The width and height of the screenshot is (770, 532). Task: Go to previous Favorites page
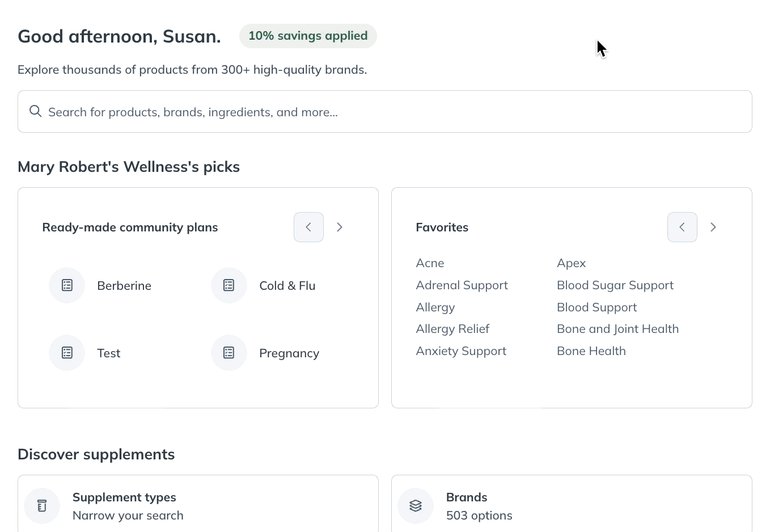pos(682,227)
